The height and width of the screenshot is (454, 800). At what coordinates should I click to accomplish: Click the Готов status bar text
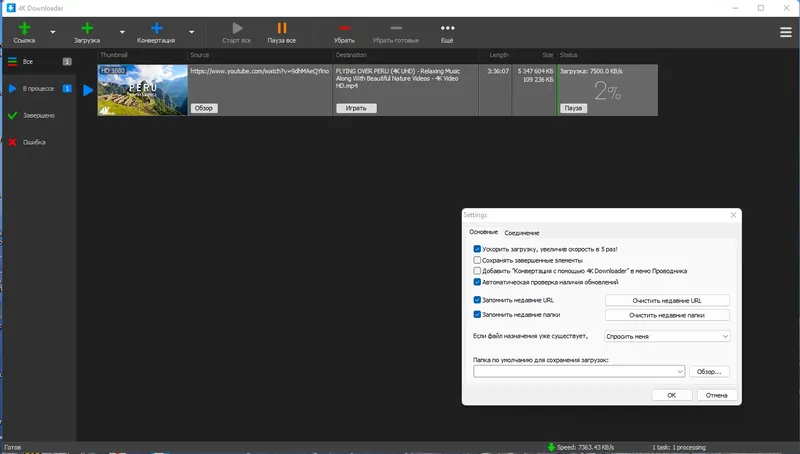tap(13, 447)
